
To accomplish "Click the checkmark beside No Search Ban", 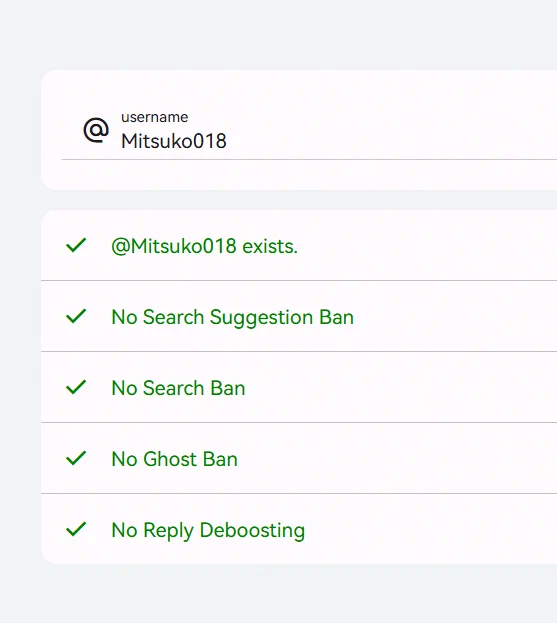I will click(x=76, y=387).
